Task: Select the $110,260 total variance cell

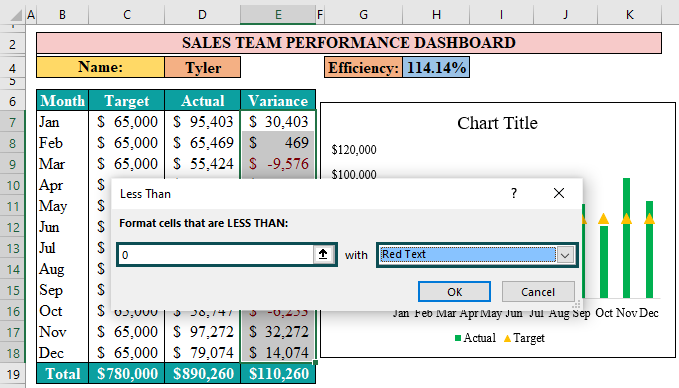Action: (x=278, y=374)
